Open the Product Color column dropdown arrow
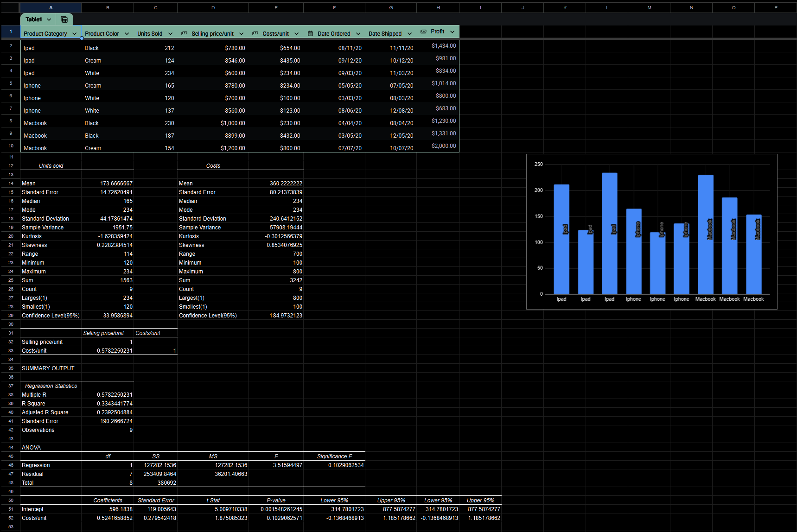This screenshot has width=797, height=532. 127,34
